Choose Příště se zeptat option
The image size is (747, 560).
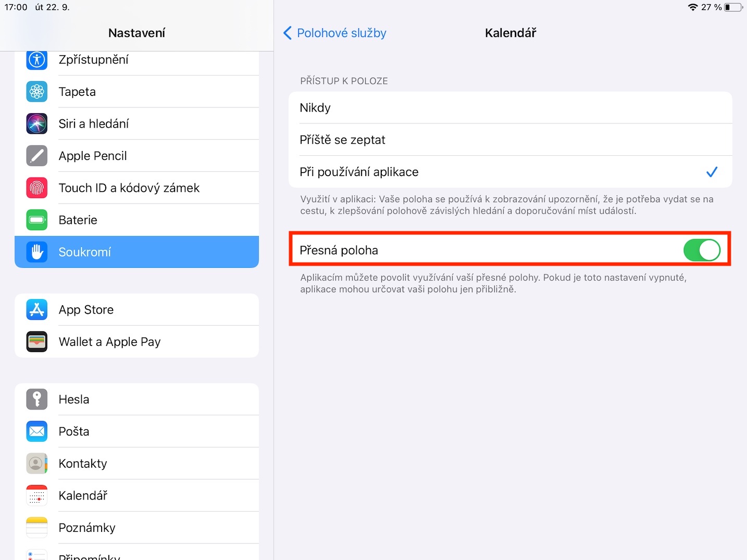pyautogui.click(x=511, y=140)
